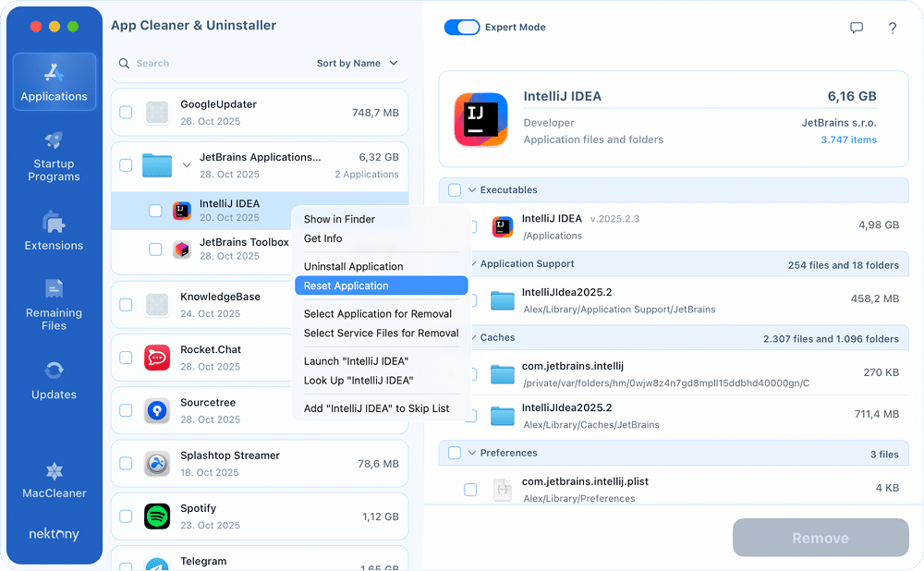Viewport: 924px width, 571px height.
Task: Open MacCleaner from the sidebar
Action: 54,480
